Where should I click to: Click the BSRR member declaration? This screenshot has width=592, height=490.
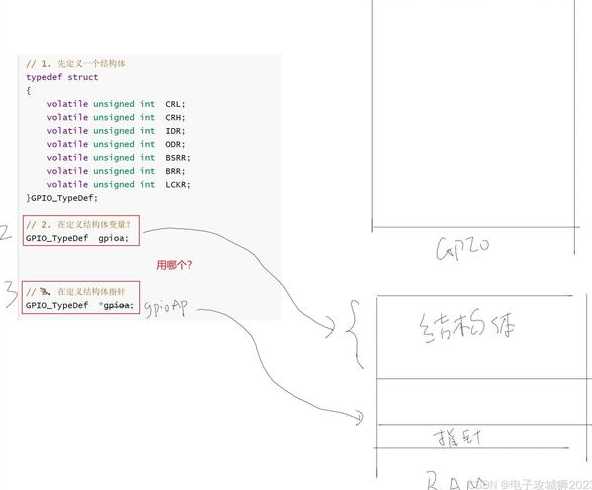click(x=119, y=157)
